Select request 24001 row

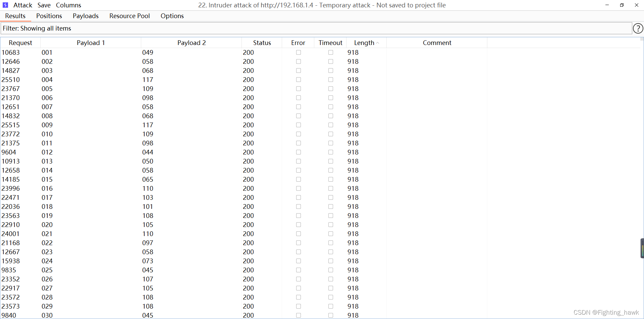320,234
